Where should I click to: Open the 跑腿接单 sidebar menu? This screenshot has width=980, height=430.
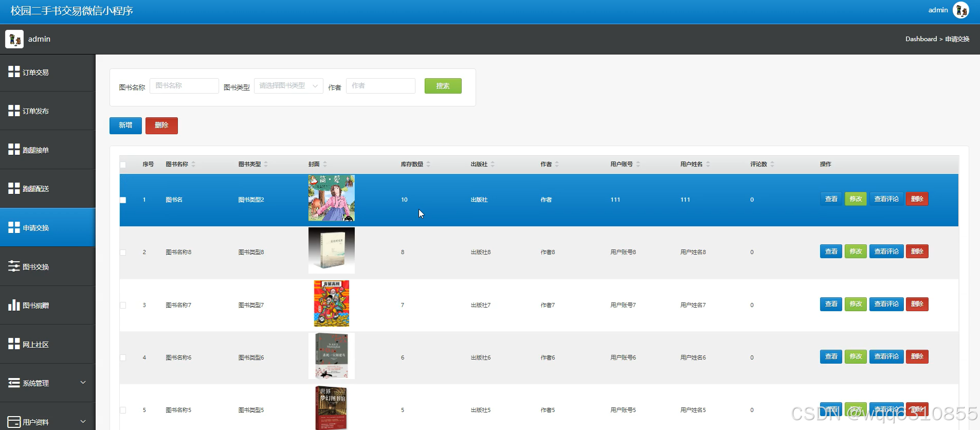pyautogui.click(x=47, y=150)
